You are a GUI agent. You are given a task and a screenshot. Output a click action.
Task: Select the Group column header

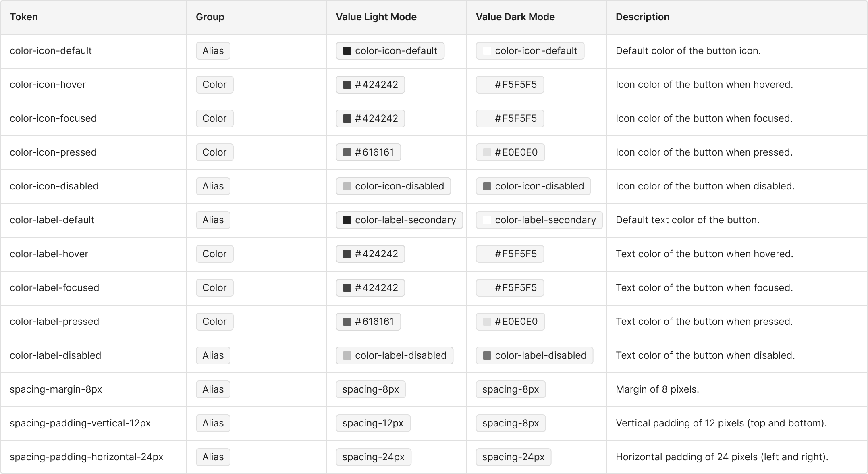210,17
